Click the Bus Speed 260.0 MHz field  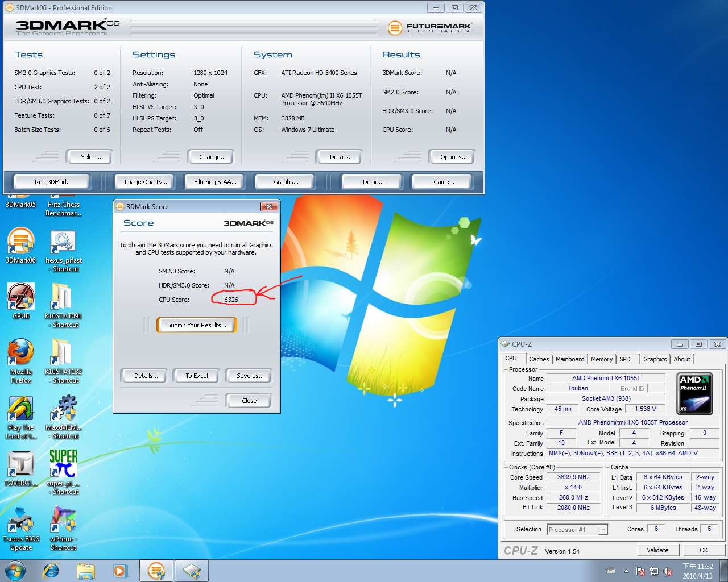point(573,498)
